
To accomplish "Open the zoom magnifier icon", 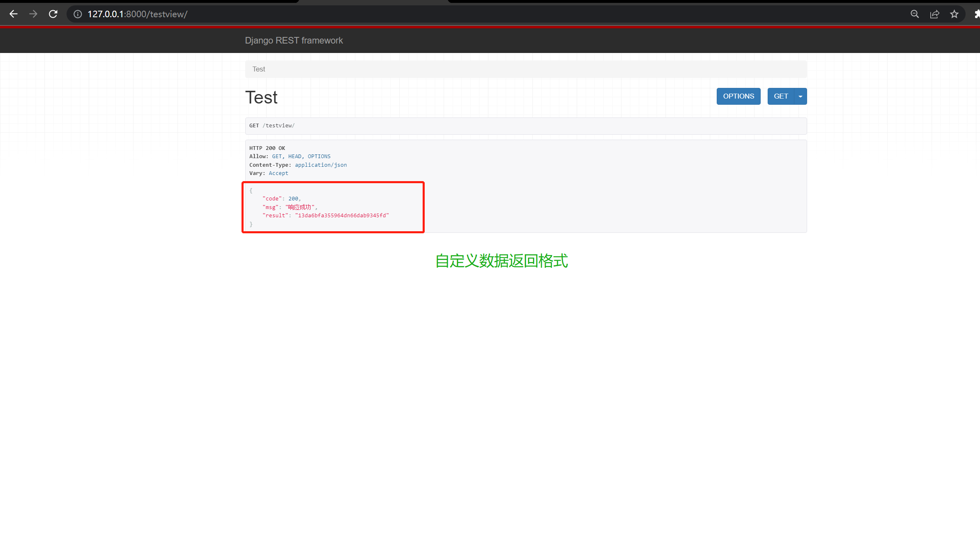I will [915, 14].
